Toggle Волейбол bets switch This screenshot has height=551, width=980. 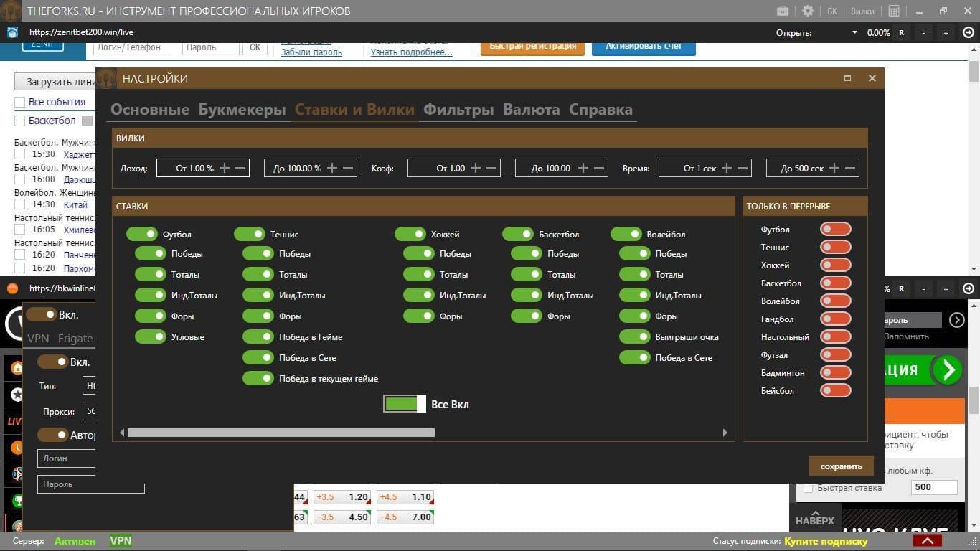(x=626, y=234)
